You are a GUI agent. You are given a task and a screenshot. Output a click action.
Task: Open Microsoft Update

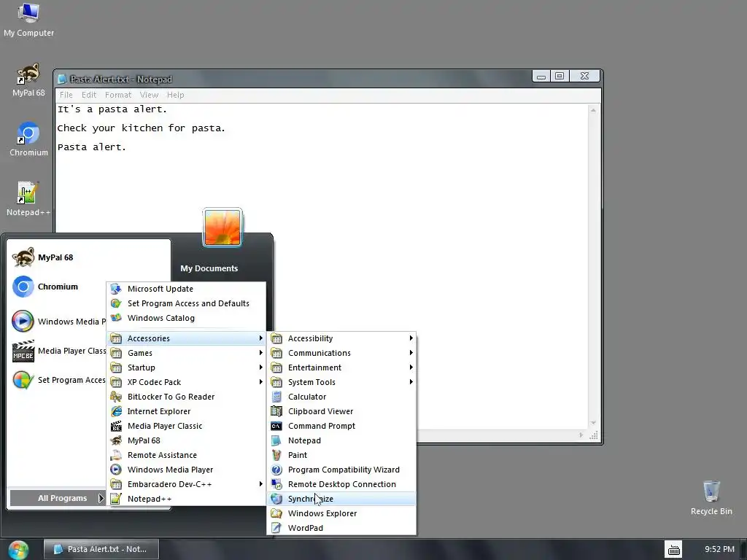(186, 289)
